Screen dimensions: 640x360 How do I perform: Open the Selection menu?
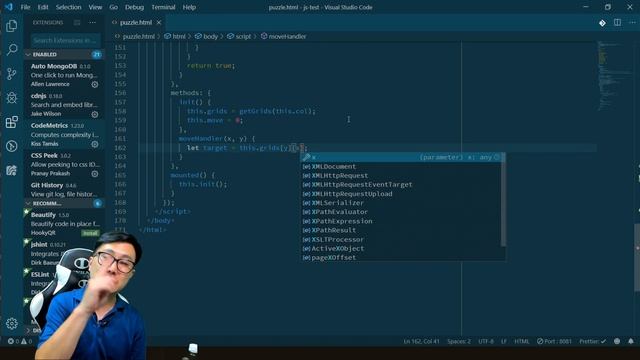point(69,7)
